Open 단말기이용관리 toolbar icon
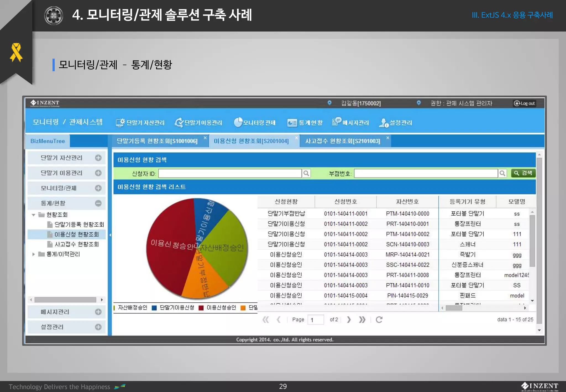Viewport: 566px width, 392px height. tap(179, 123)
